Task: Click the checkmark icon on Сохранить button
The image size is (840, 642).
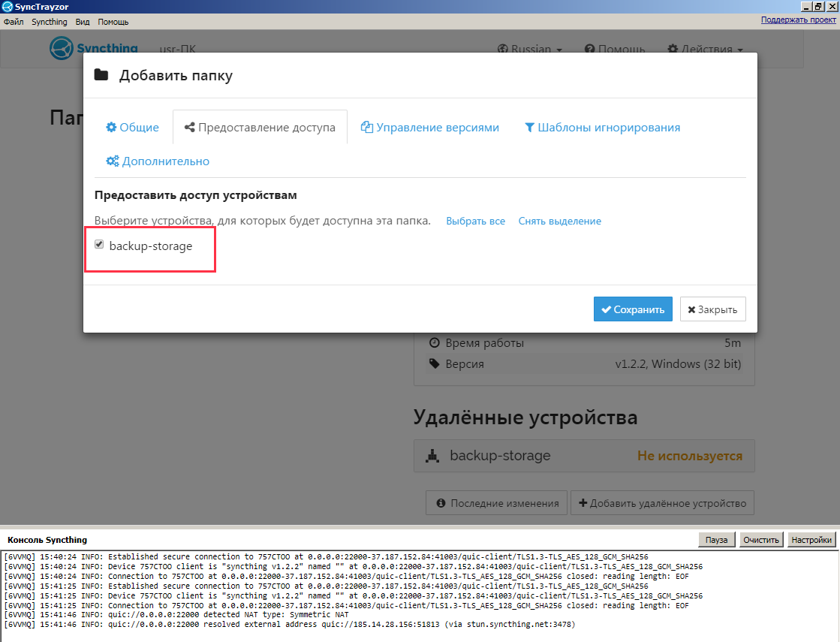Action: tap(606, 309)
